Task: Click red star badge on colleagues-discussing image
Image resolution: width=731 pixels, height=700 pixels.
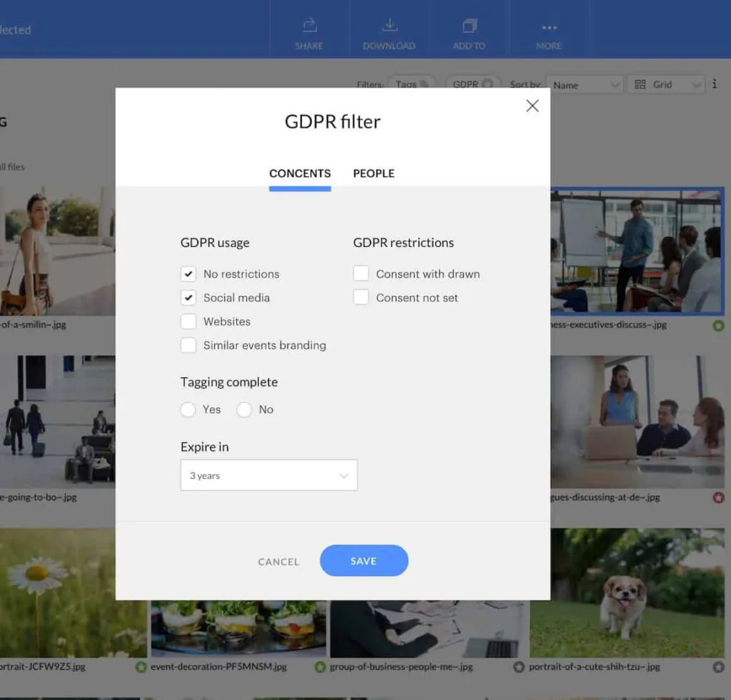Action: click(x=718, y=498)
